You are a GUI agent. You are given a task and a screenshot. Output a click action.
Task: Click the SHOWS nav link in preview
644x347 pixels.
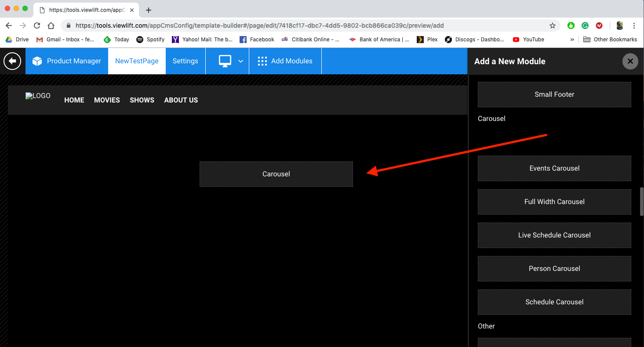click(x=142, y=100)
